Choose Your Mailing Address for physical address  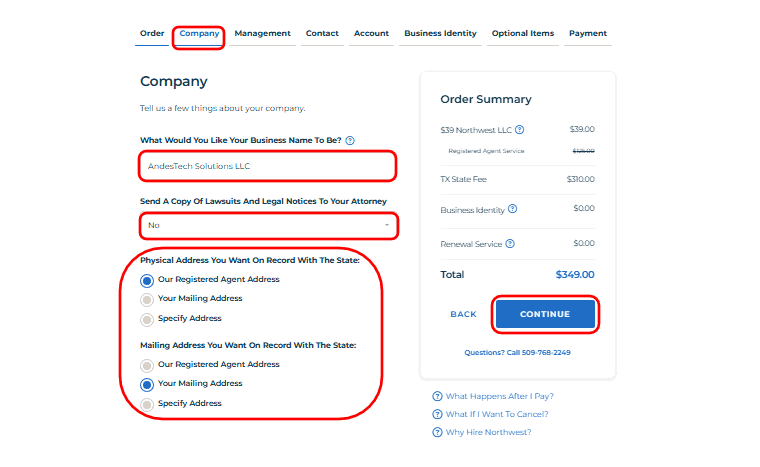pyautogui.click(x=147, y=299)
